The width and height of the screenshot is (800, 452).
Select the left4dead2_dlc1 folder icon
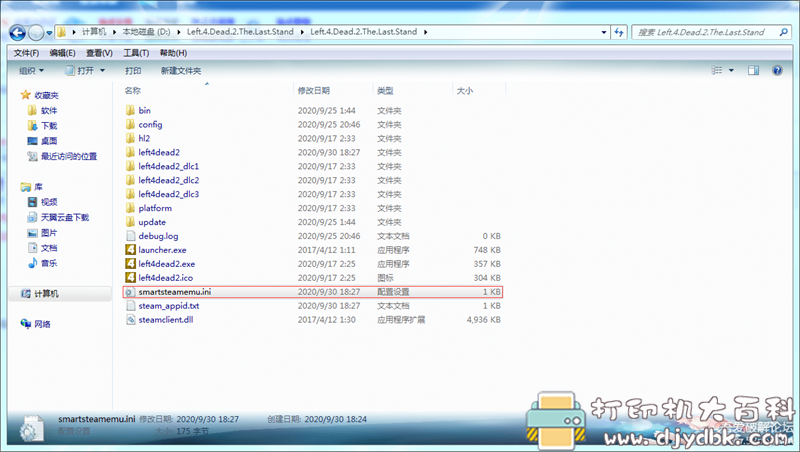click(130, 166)
